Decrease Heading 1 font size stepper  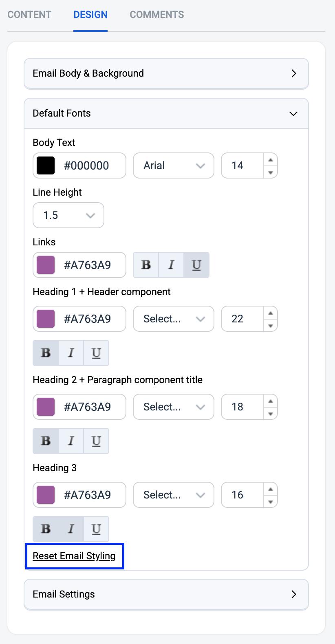[x=271, y=325]
